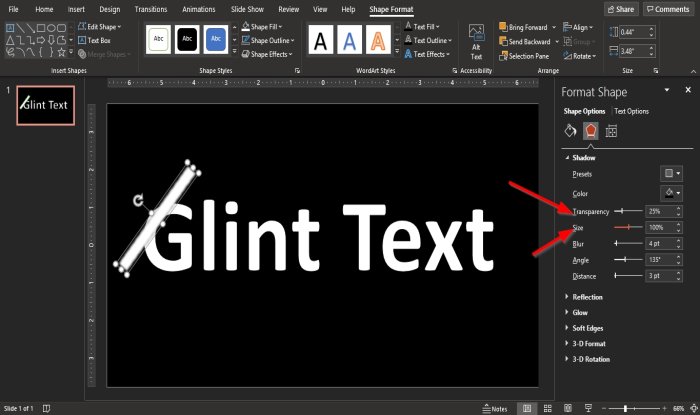
Task: Switch to Text Options tab
Action: (631, 111)
